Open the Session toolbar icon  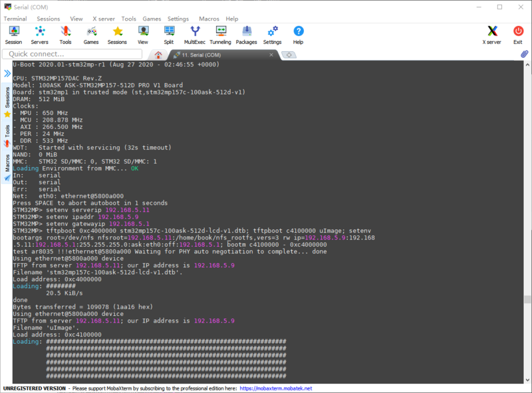pyautogui.click(x=13, y=35)
